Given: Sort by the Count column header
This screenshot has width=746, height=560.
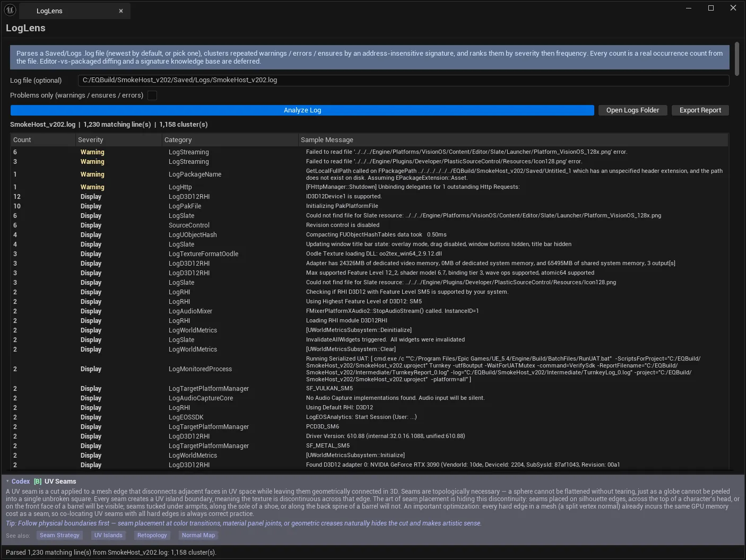Looking at the screenshot, I should coord(42,140).
